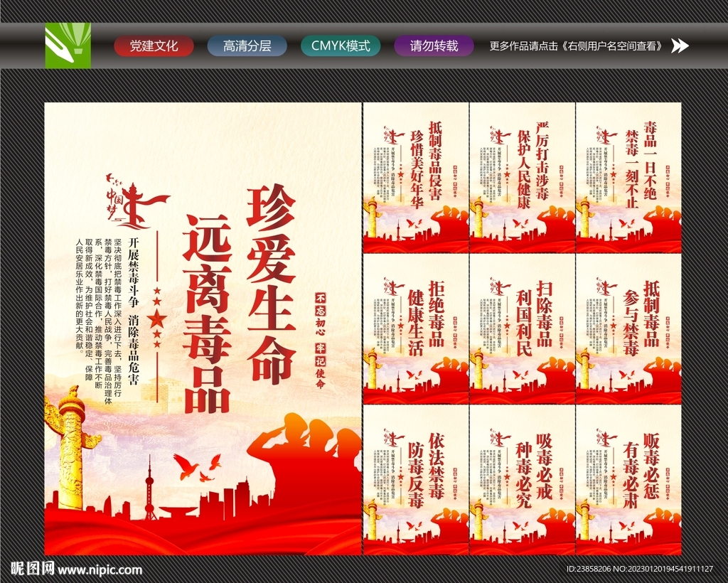Click the double arrow icon
The width and height of the screenshot is (728, 583).
coord(680,46)
